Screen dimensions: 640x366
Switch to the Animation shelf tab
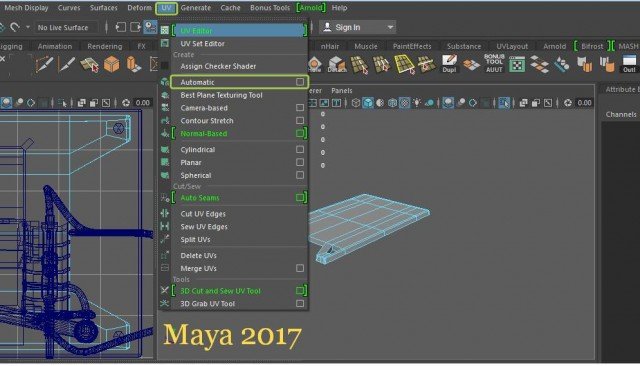[55, 46]
